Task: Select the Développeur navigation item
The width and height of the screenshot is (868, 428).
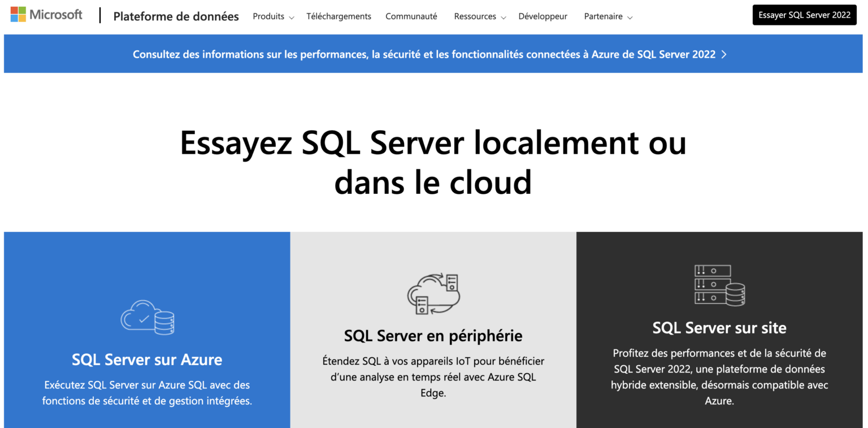Action: [542, 16]
